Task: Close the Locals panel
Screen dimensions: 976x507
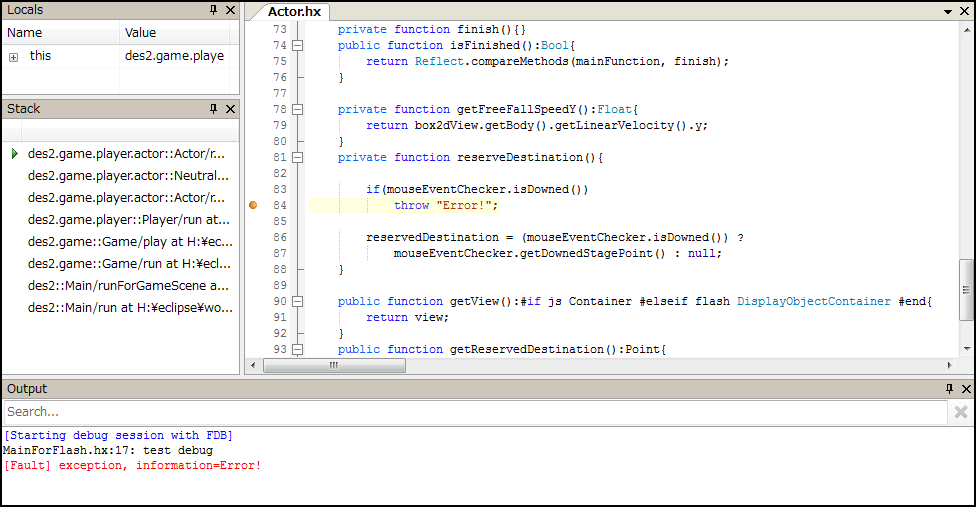Action: [x=230, y=10]
